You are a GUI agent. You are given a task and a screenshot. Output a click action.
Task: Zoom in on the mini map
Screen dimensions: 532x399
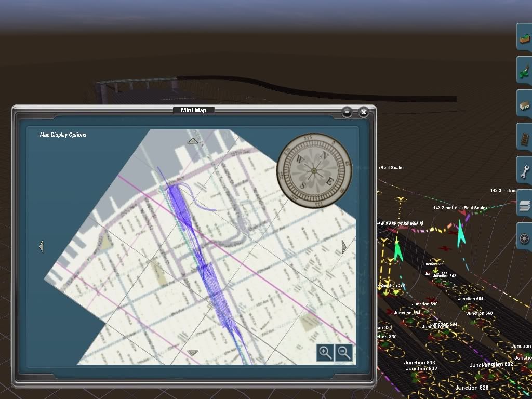pyautogui.click(x=325, y=353)
